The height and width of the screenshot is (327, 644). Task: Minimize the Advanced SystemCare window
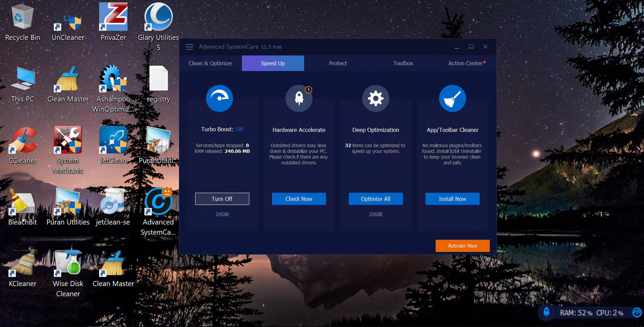pyautogui.click(x=457, y=47)
